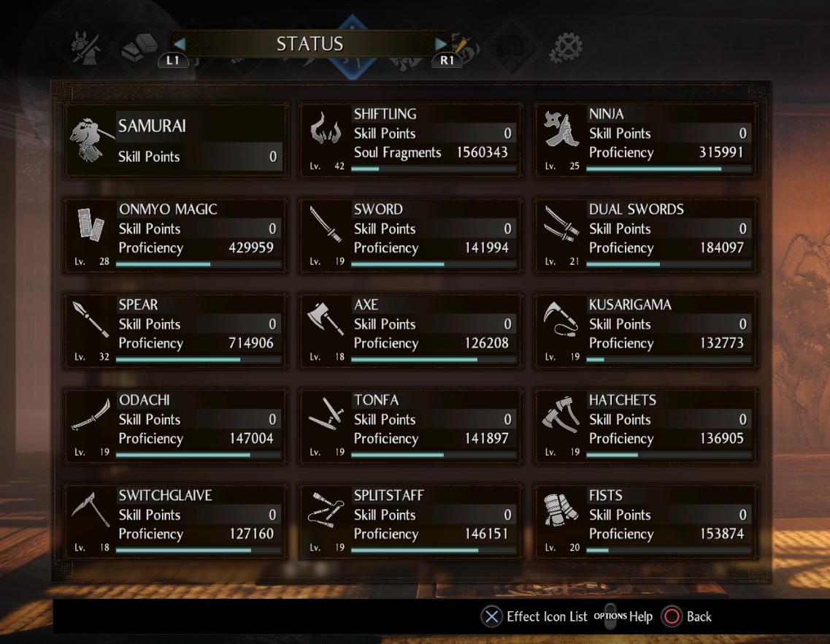Viewport: 830px width, 644px height.
Task: Open the item box tab icon
Action: (139, 47)
